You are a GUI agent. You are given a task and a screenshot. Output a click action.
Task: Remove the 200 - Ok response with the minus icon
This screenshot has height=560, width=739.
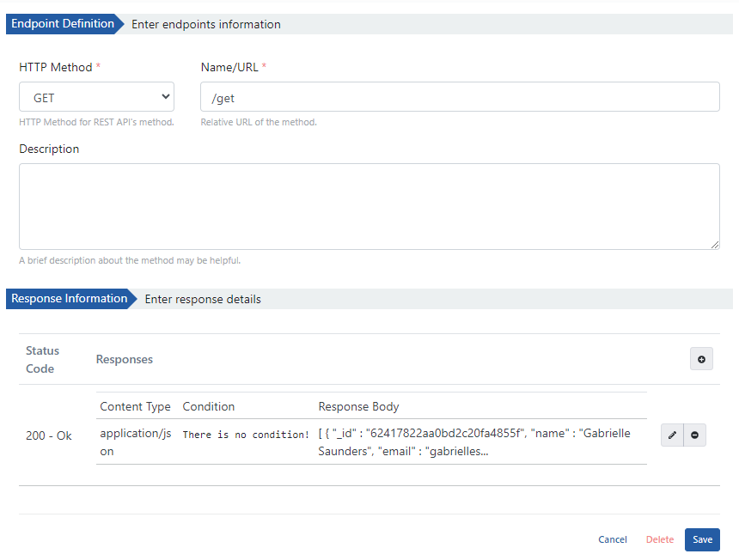[694, 435]
